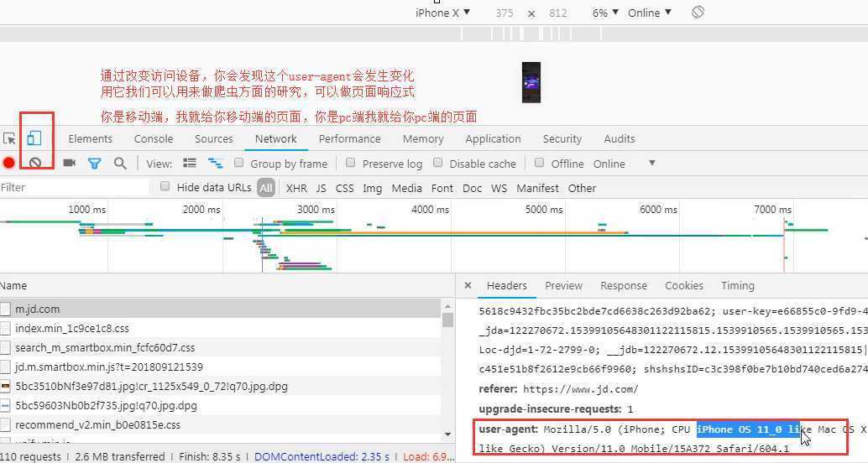Switch to large request rows view icon
The height and width of the screenshot is (463, 868).
(x=190, y=164)
